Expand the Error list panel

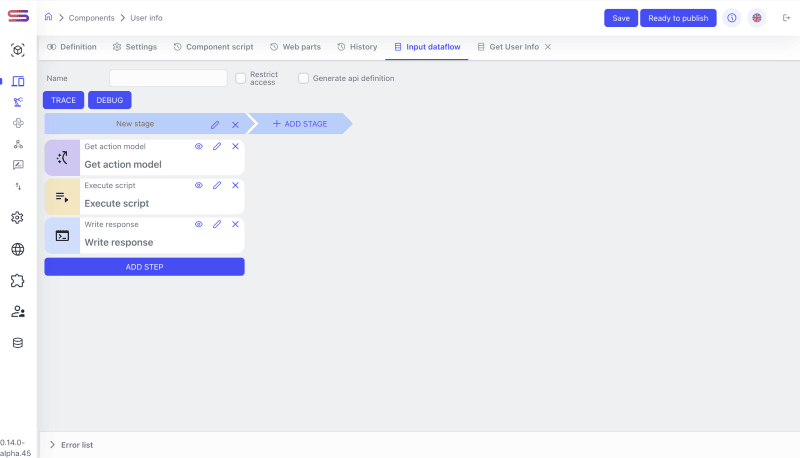coord(53,444)
